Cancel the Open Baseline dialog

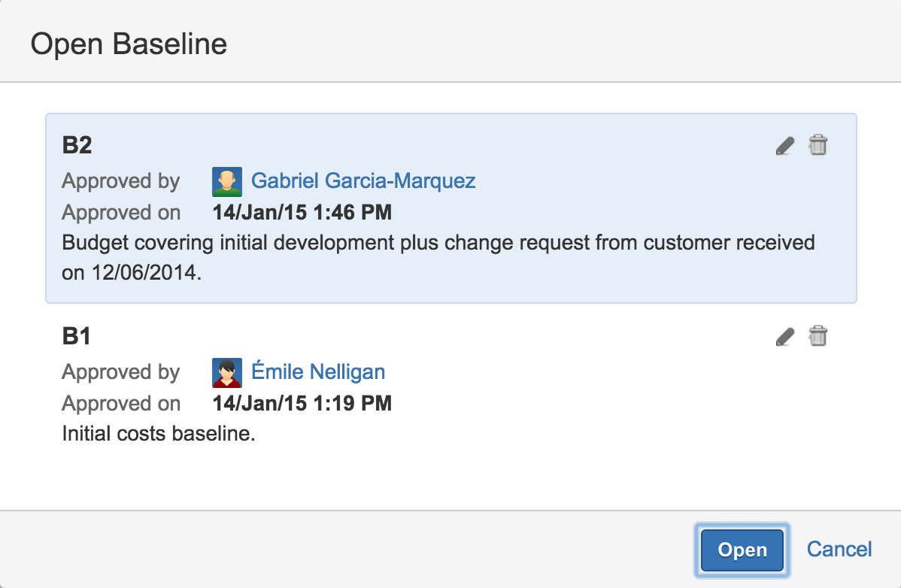pyautogui.click(x=839, y=550)
